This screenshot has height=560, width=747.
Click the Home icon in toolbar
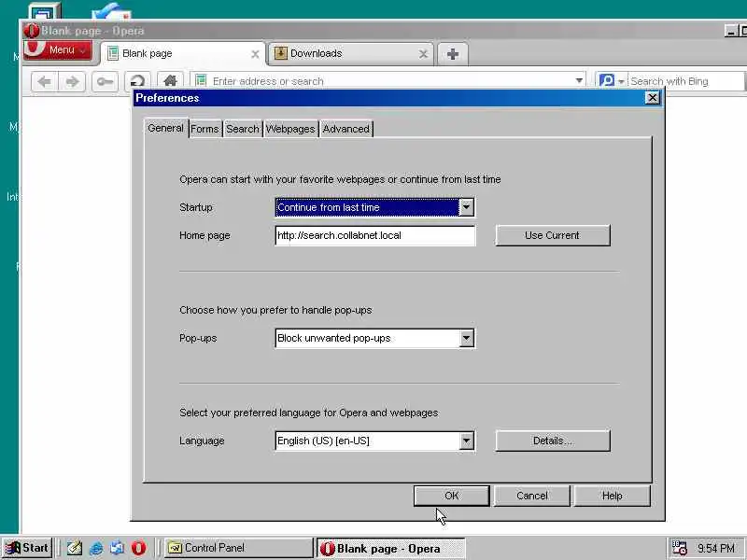(170, 81)
